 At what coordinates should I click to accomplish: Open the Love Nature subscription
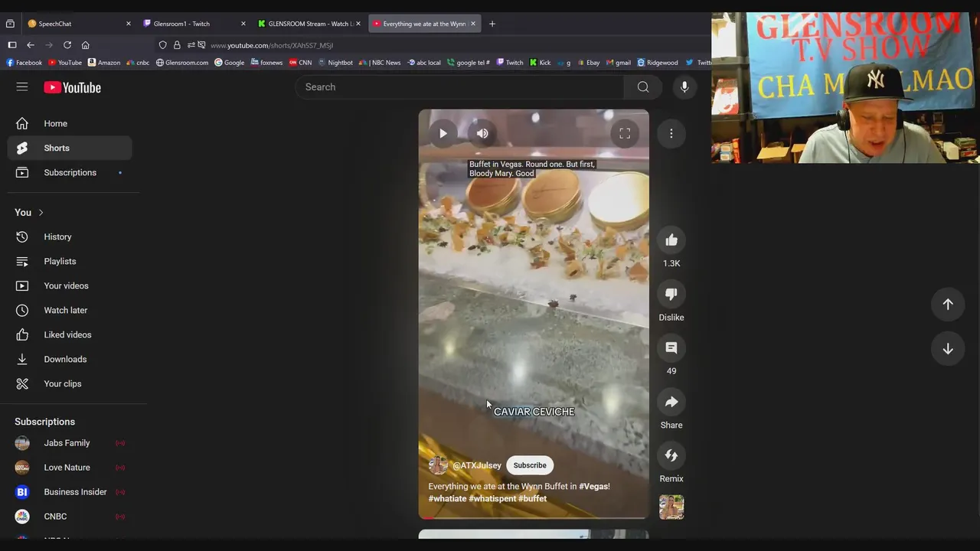coord(70,468)
